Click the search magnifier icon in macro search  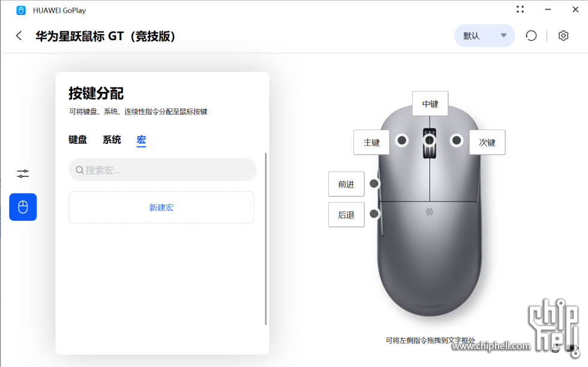(79, 170)
